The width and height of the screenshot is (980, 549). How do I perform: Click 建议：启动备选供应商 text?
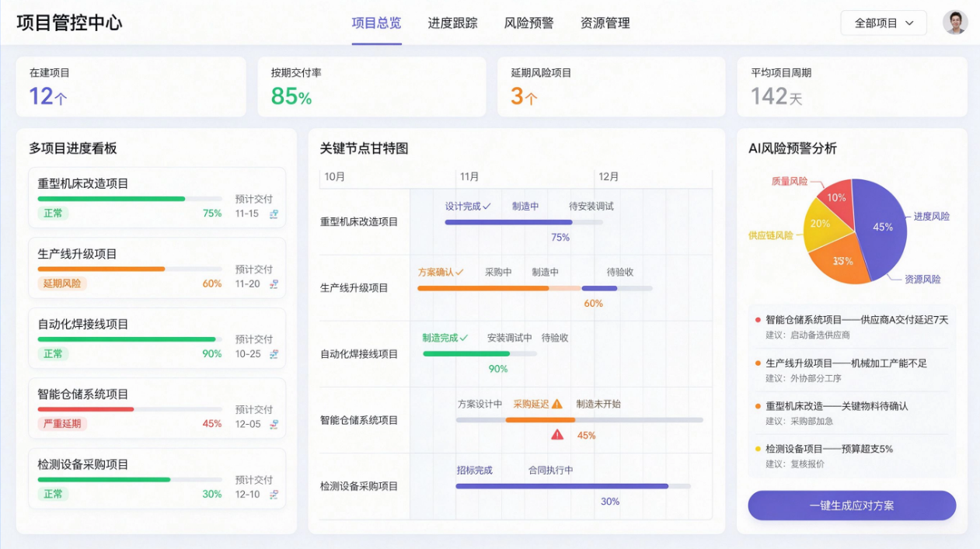click(x=807, y=335)
